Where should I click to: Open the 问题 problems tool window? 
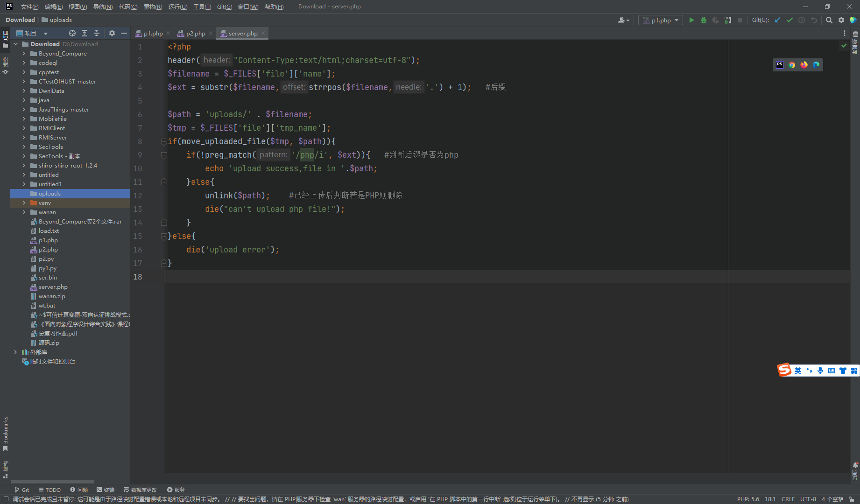tap(79, 490)
